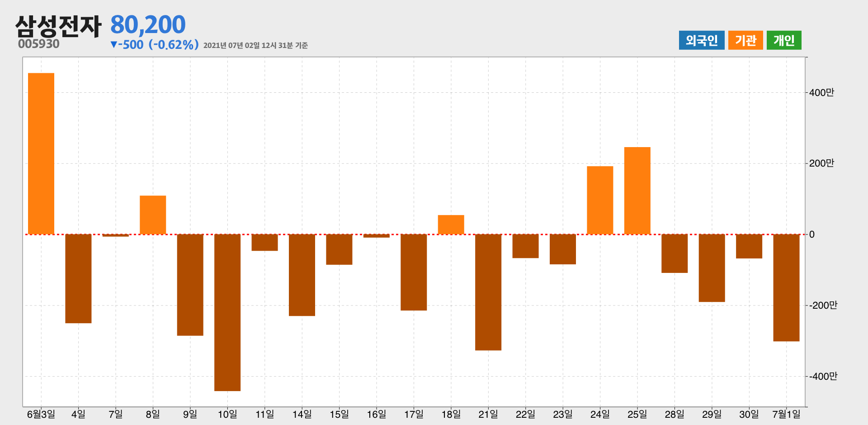
Task: Click the 삼성전자 stock name title
Action: tap(58, 26)
